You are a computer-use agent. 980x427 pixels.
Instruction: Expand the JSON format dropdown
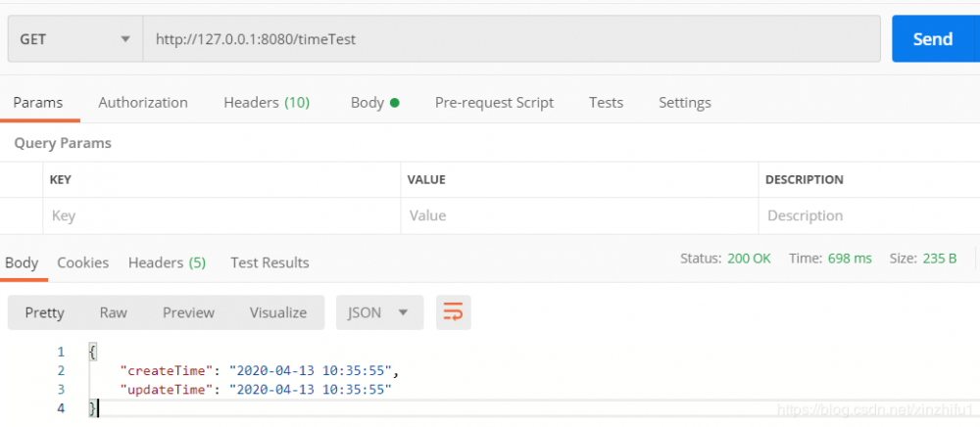coord(379,312)
